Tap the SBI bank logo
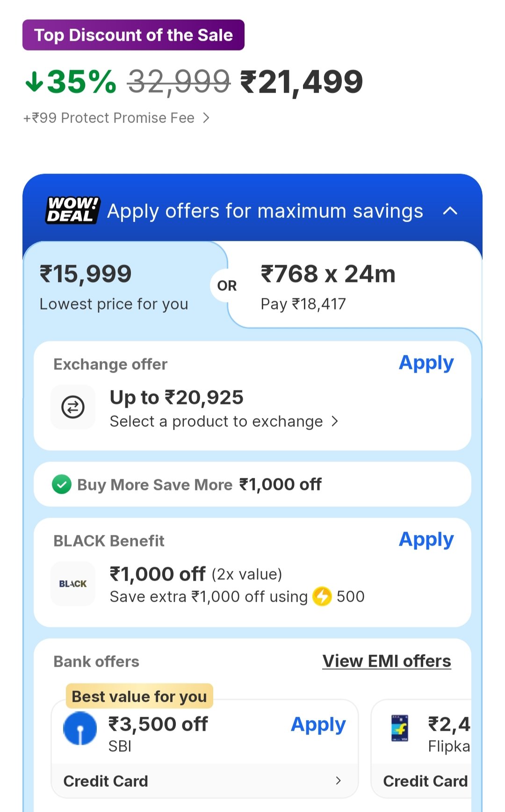Viewport: 505px width, 812px height. pyautogui.click(x=80, y=728)
